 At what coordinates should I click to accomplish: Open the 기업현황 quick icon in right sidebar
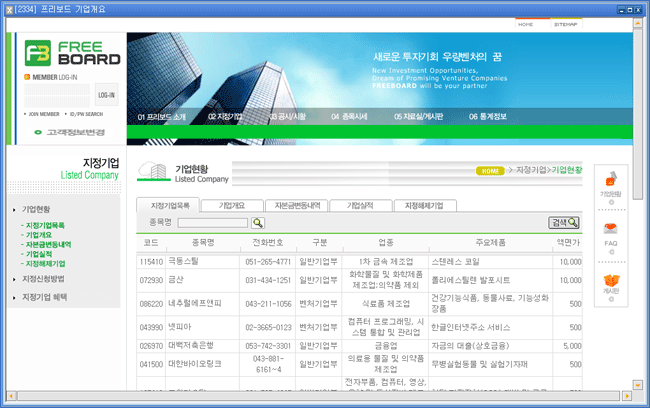click(611, 183)
